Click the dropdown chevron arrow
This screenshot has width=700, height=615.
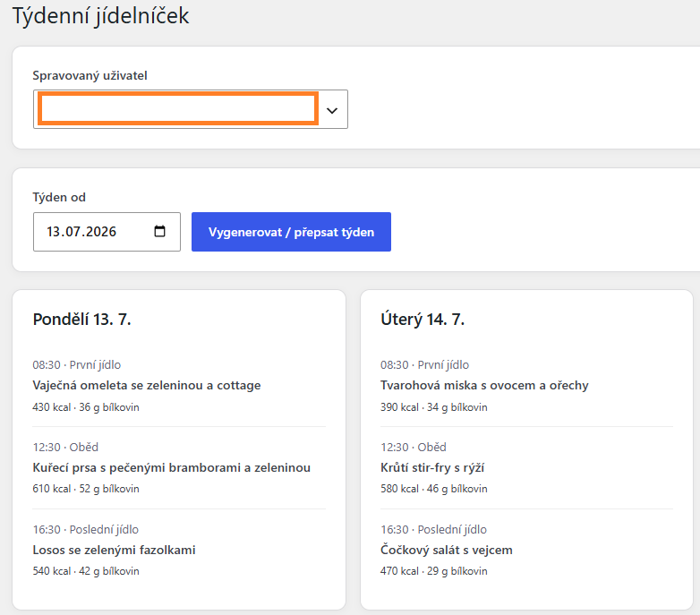pos(332,110)
